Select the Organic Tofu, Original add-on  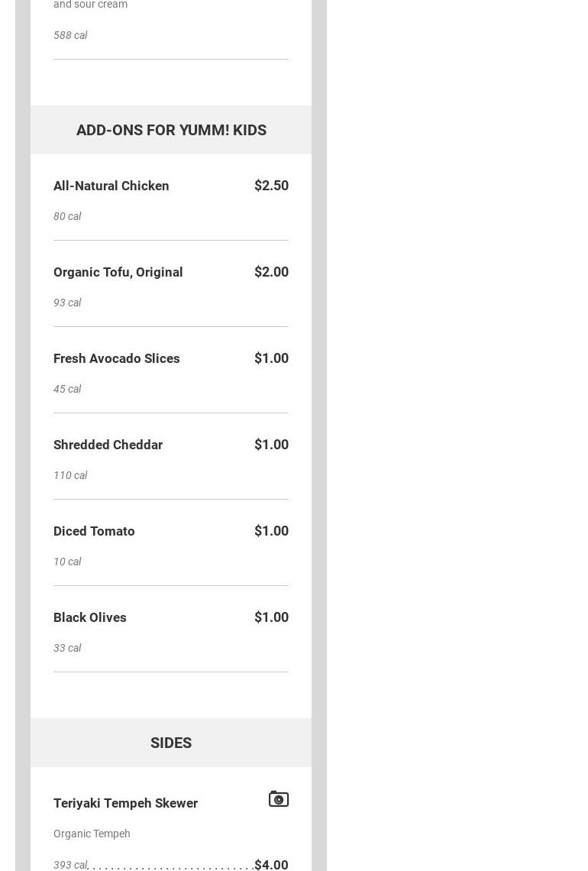pyautogui.click(x=118, y=272)
